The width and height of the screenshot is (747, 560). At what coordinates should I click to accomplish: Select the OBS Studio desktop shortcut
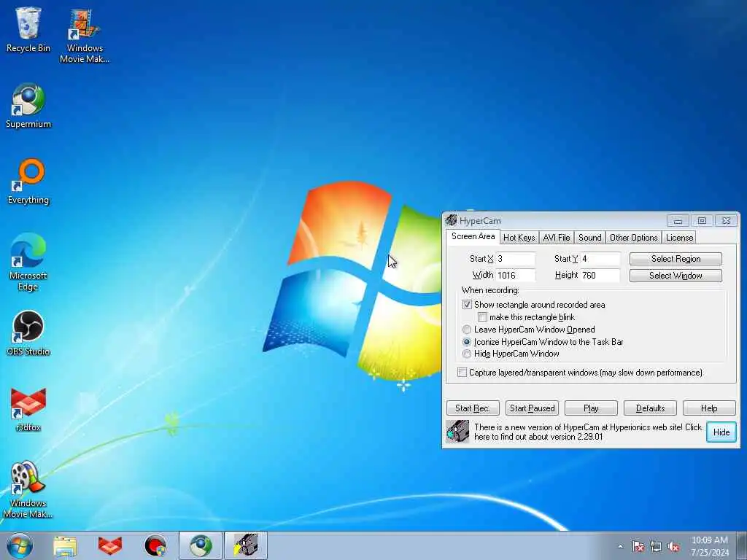[x=28, y=332]
